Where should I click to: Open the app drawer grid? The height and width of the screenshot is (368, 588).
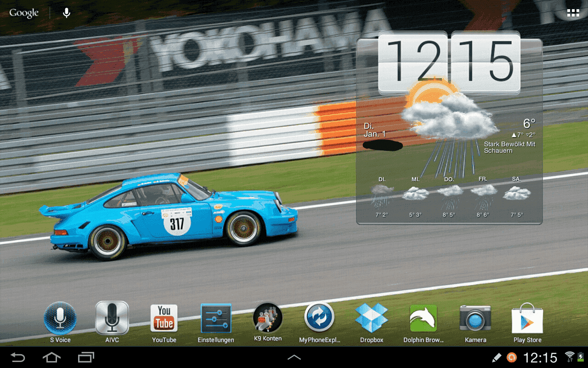pyautogui.click(x=573, y=13)
